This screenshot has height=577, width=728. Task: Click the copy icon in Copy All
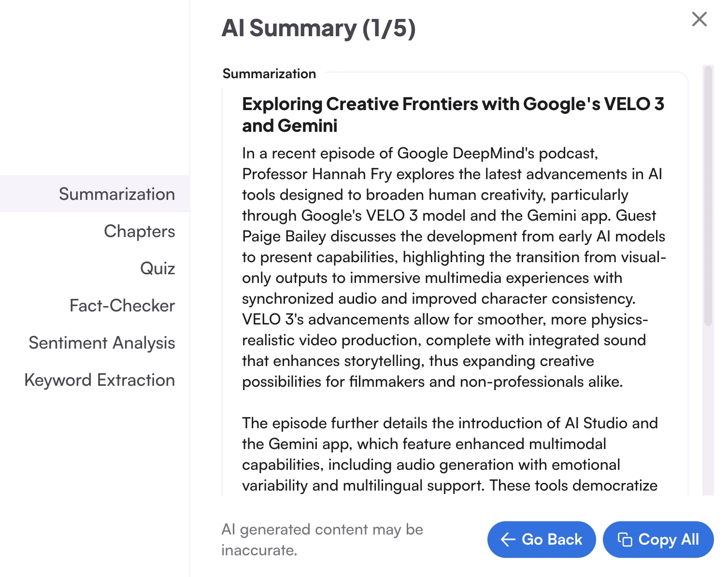point(625,539)
